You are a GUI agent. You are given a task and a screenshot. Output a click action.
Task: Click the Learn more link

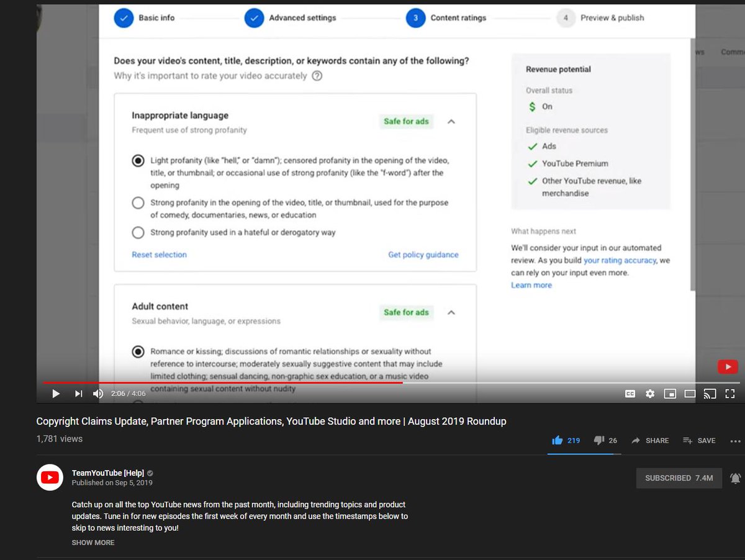pyautogui.click(x=531, y=285)
